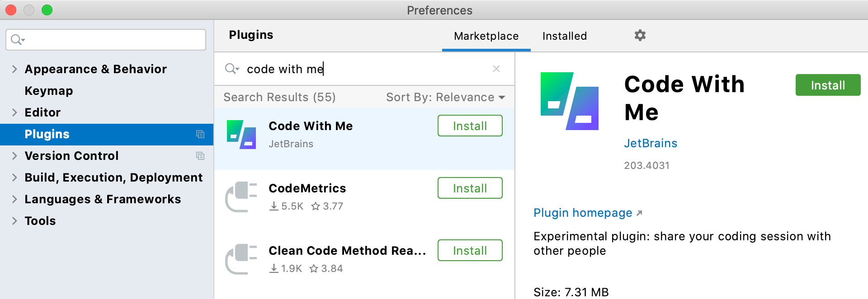Select the Marketplace tab
The width and height of the screenshot is (868, 299).
point(486,36)
